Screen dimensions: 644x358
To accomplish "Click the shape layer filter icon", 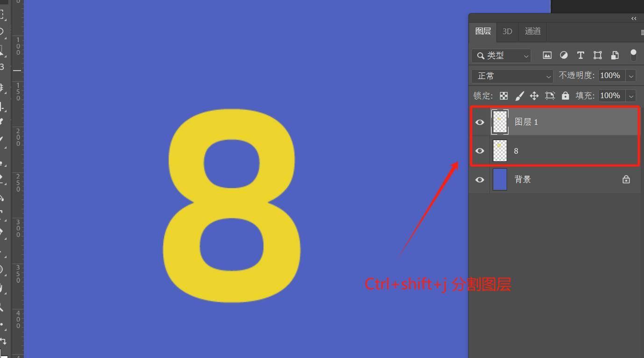I will coord(597,55).
